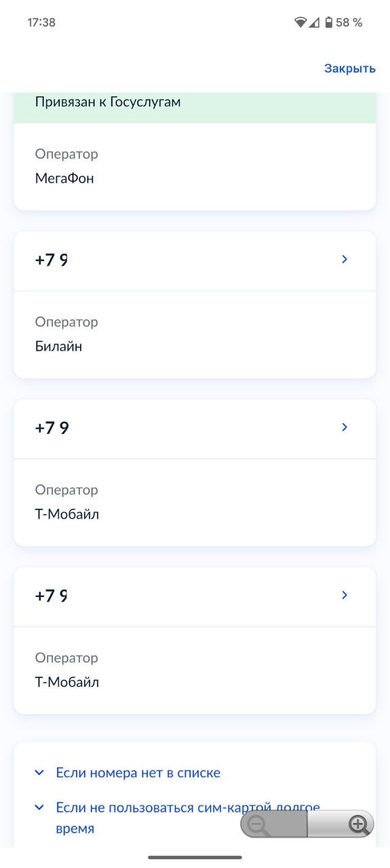Click chevron beside "Если номера нет в списке"
The image size is (390, 868).
coord(39,772)
